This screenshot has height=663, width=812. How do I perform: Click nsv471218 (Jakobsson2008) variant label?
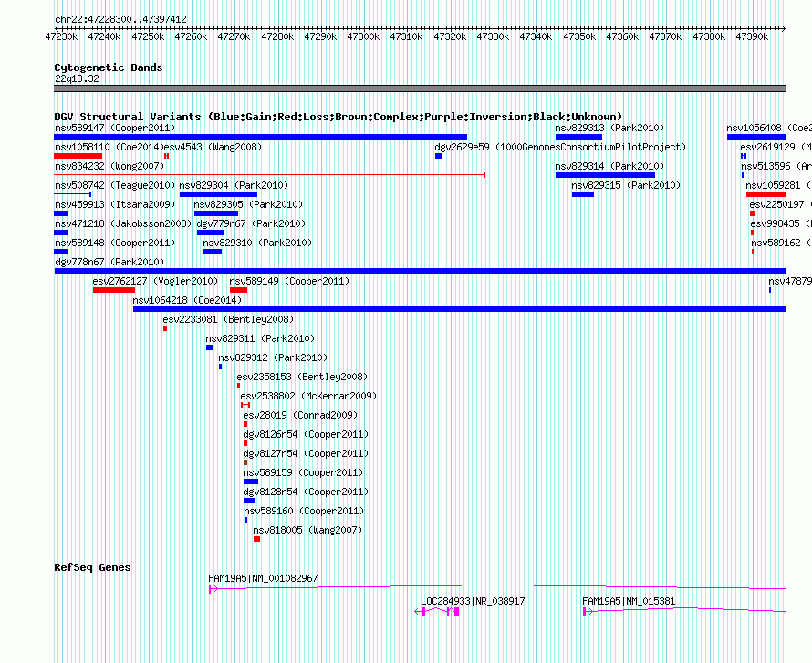(x=123, y=223)
